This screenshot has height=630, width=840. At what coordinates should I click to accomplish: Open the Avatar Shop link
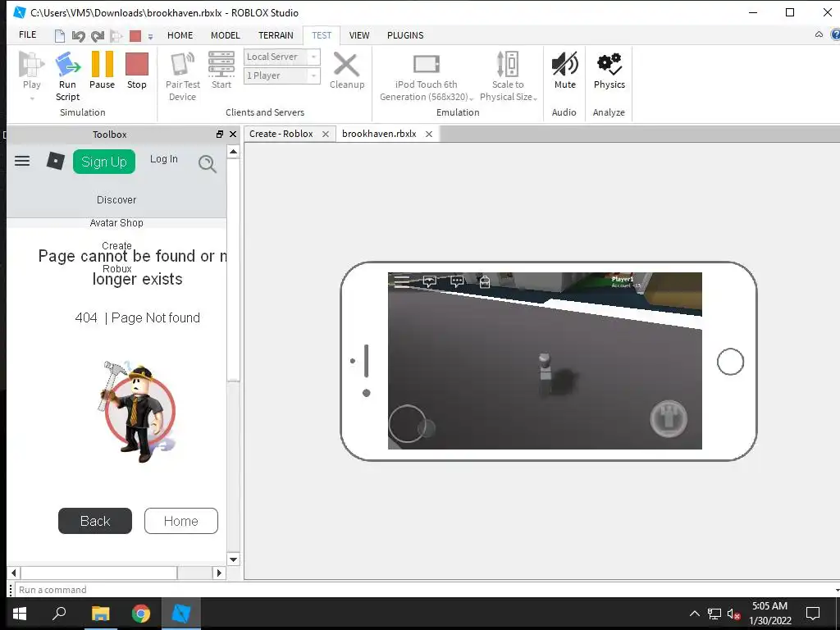coord(116,223)
